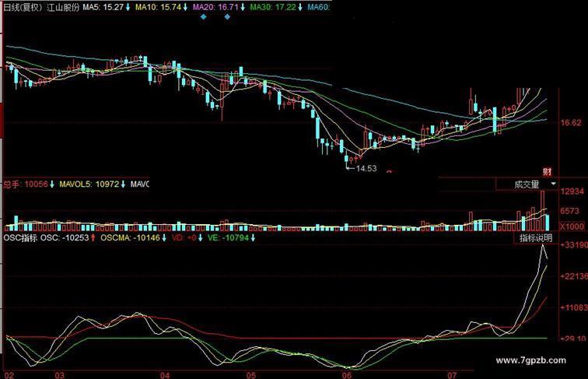Click the MAVOL5: 10972 label
588x379 pixels.
[89, 184]
